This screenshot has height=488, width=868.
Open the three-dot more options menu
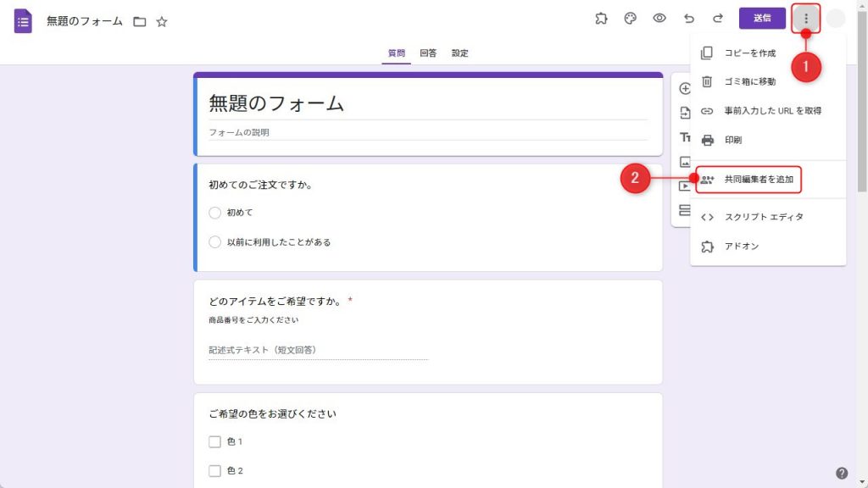tap(806, 19)
